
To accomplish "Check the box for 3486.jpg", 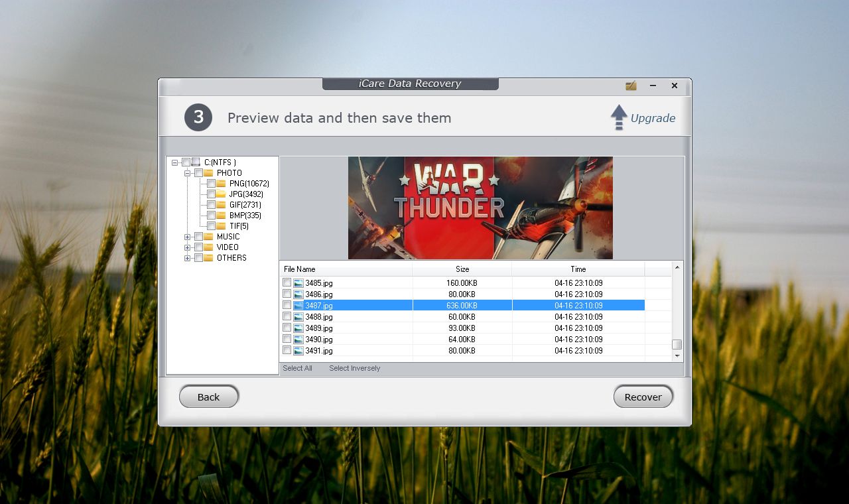I will (287, 294).
